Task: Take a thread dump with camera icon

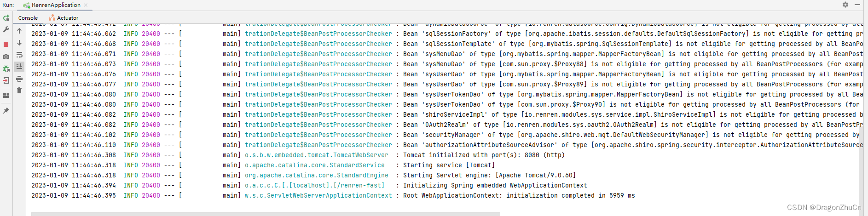Action: [6, 57]
